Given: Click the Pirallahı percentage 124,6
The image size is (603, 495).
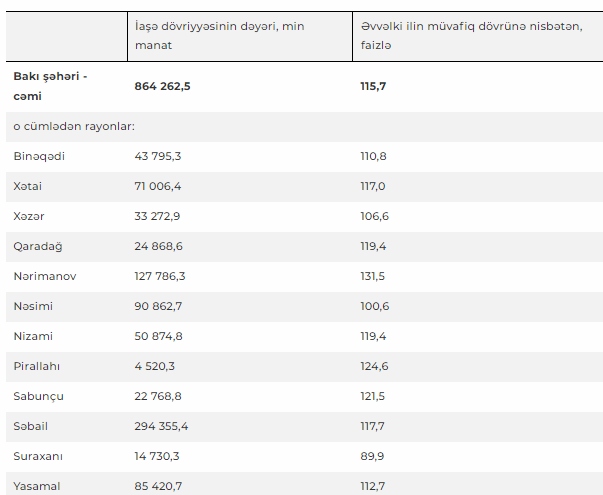Looking at the screenshot, I should (x=374, y=366).
